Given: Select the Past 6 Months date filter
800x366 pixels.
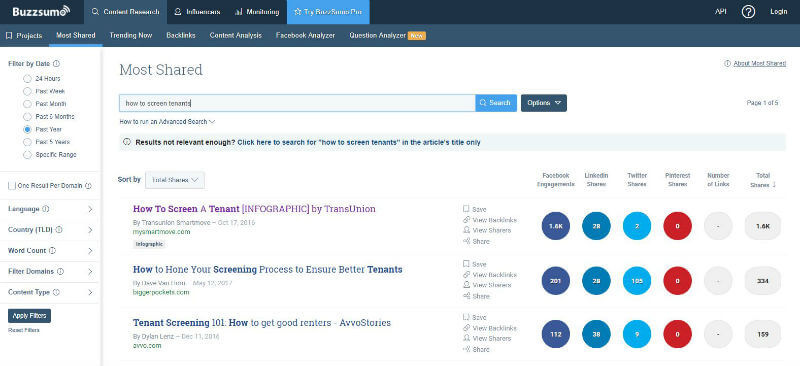Looking at the screenshot, I should pos(28,116).
